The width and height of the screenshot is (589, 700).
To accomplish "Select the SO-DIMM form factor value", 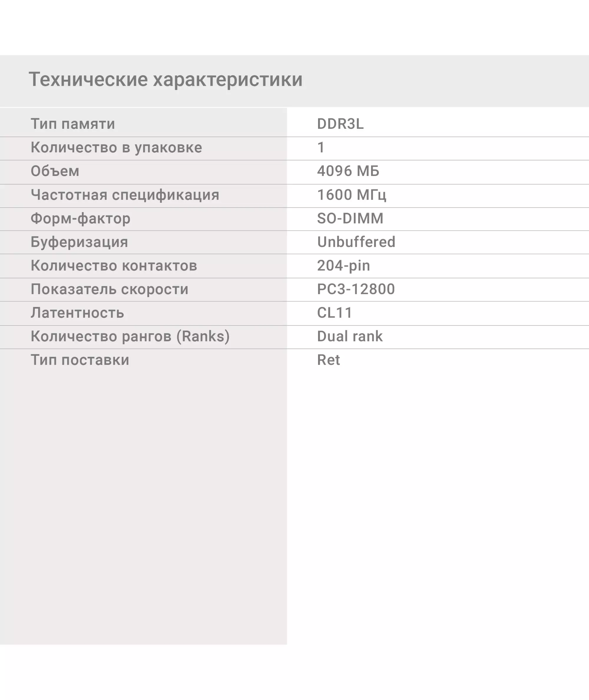I will click(x=350, y=218).
